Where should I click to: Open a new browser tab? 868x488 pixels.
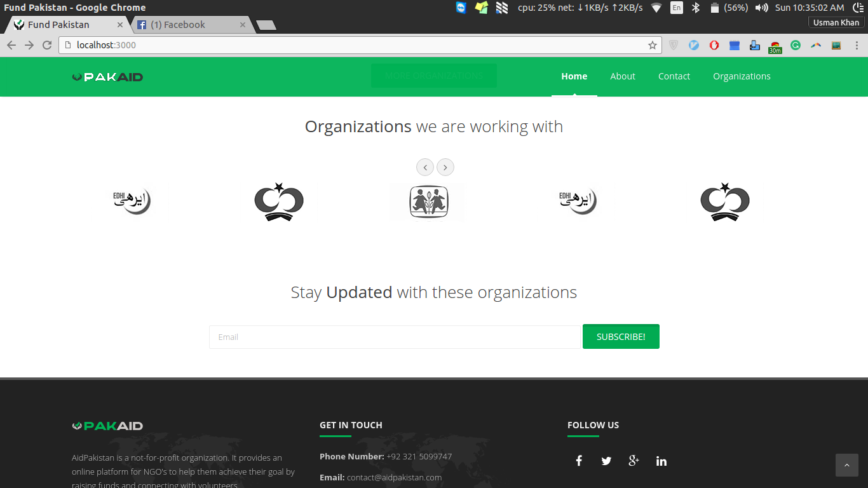[266, 25]
